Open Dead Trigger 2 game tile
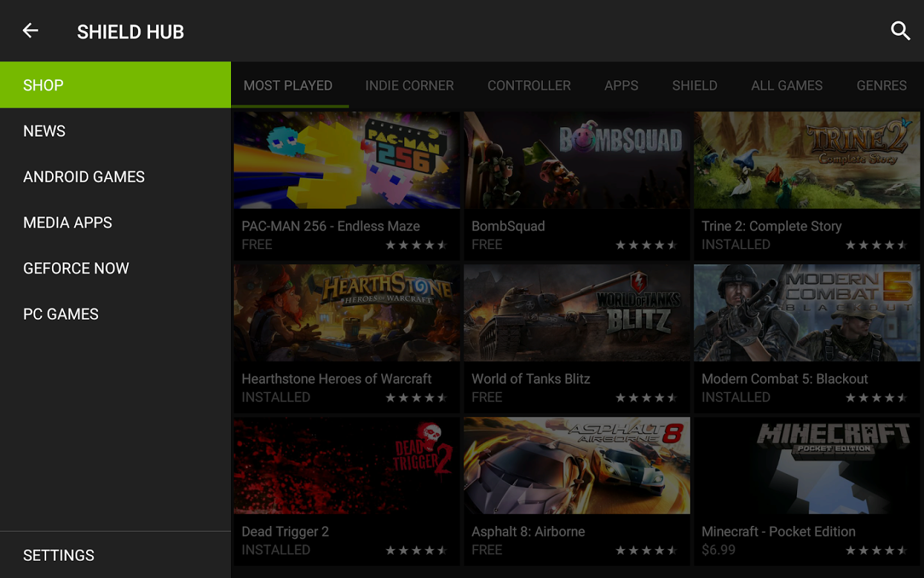 pos(346,491)
